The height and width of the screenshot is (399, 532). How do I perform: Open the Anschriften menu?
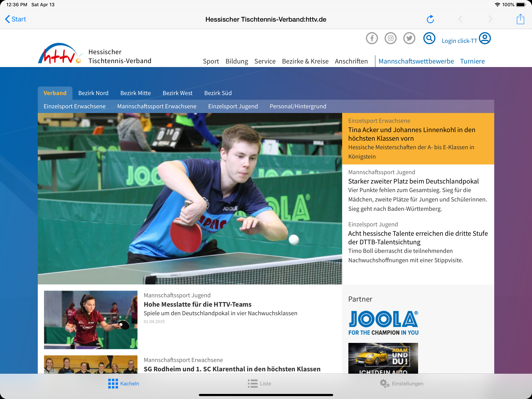(351, 61)
